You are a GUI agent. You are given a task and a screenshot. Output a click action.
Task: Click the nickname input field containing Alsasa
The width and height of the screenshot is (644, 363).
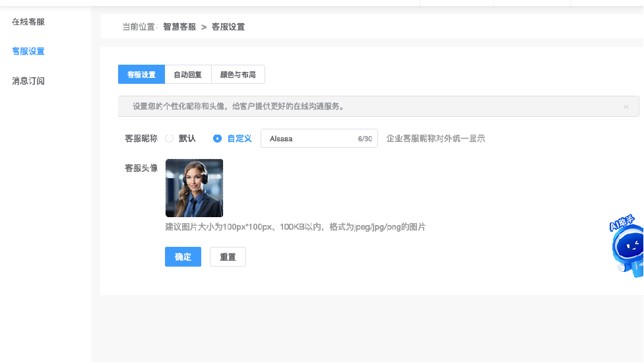click(319, 139)
